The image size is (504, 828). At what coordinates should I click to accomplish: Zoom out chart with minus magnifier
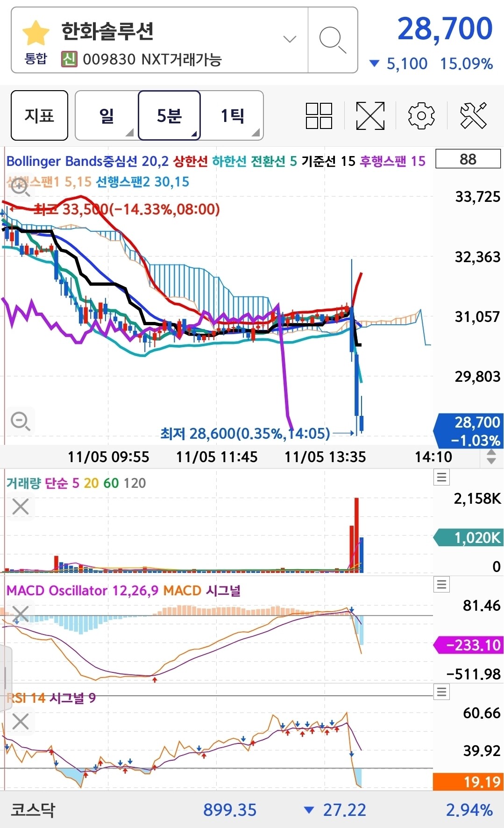pos(20,421)
